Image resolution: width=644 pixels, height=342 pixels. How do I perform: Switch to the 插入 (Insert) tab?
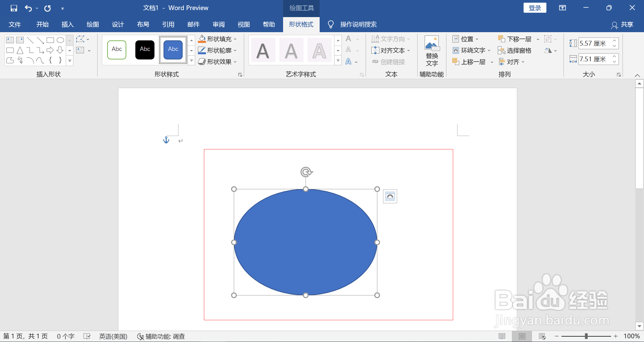coord(67,24)
